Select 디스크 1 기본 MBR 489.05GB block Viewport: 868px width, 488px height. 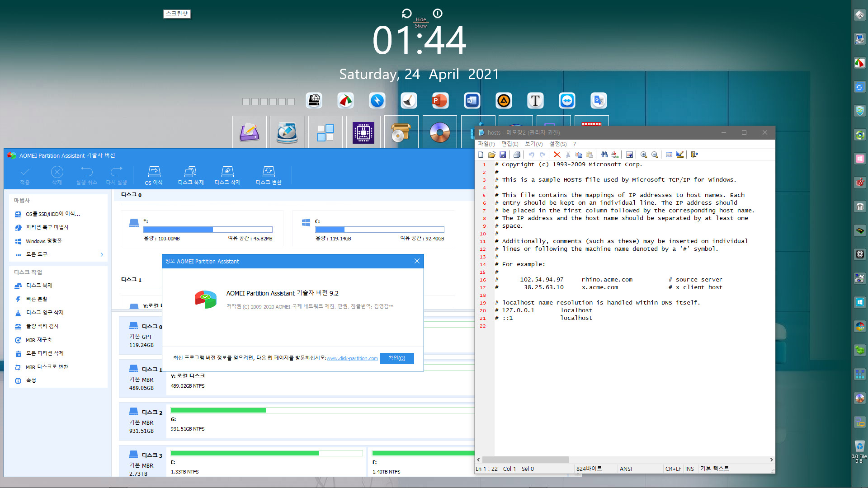142,379
